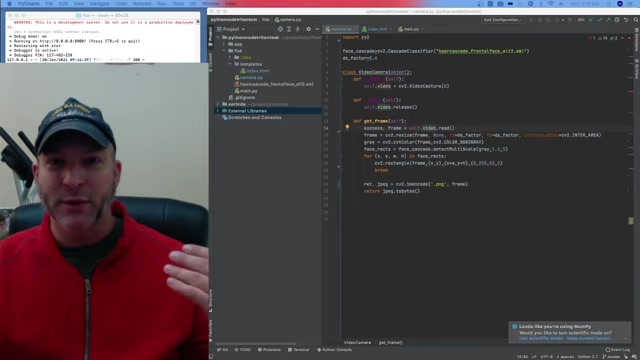Click the Use scientific mode link
The width and height of the screenshot is (640, 360).
[541, 338]
